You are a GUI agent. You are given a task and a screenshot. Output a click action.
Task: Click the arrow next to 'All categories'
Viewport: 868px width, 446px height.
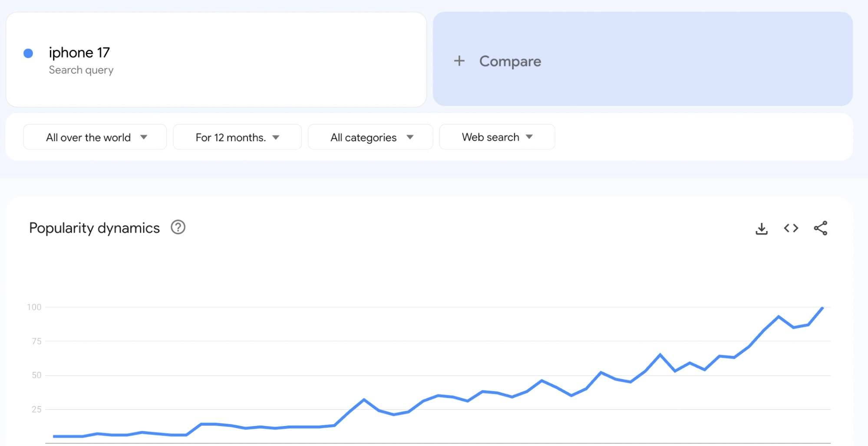(x=410, y=137)
